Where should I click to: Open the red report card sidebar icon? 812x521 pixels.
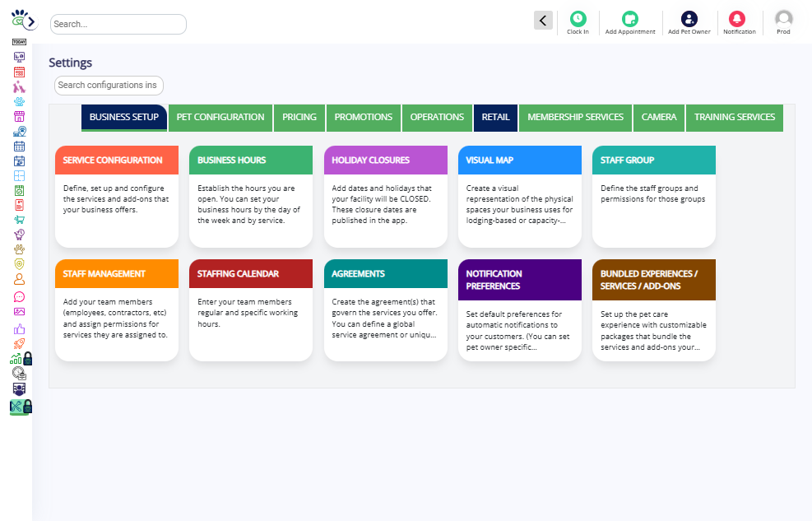click(x=19, y=205)
